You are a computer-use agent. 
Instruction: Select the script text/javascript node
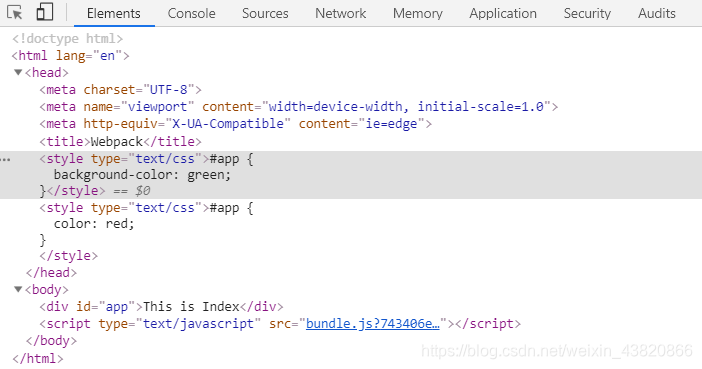tap(280, 323)
